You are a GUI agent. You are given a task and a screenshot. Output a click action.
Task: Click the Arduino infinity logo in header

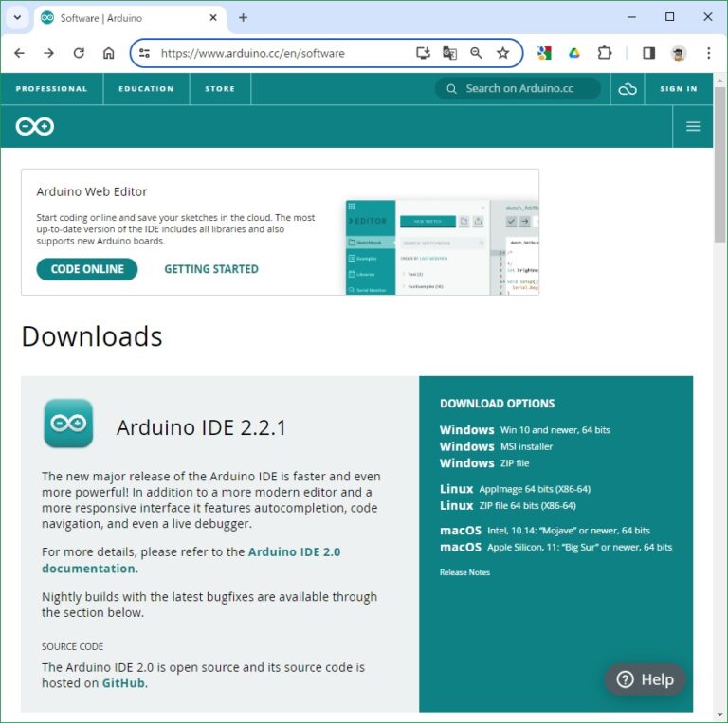coord(35,126)
